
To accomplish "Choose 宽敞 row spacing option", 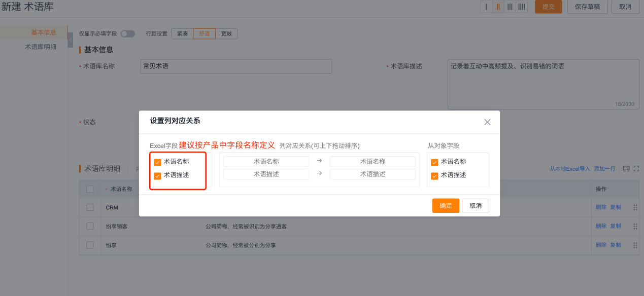I will [x=226, y=34].
